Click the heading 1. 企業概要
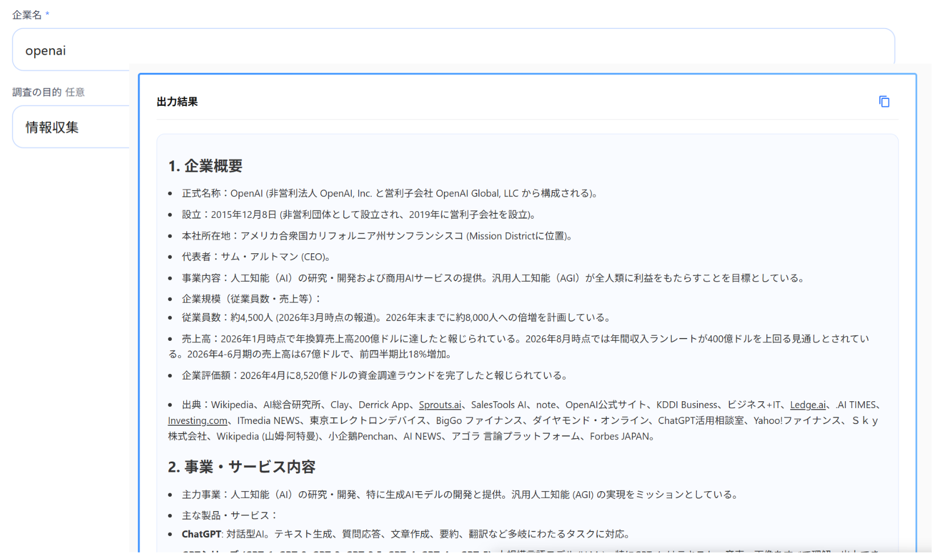Image resolution: width=936 pixels, height=560 pixels. point(206,166)
